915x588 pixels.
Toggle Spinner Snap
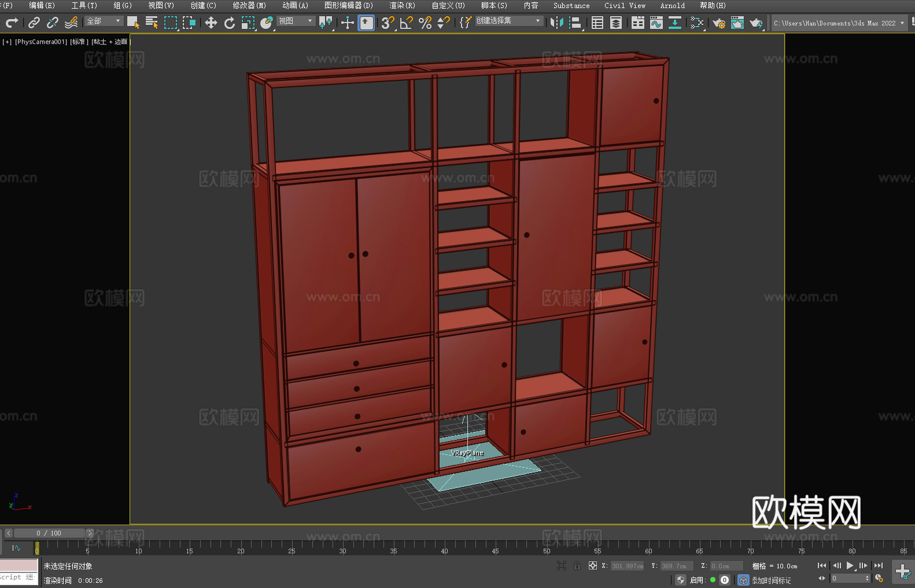(444, 23)
